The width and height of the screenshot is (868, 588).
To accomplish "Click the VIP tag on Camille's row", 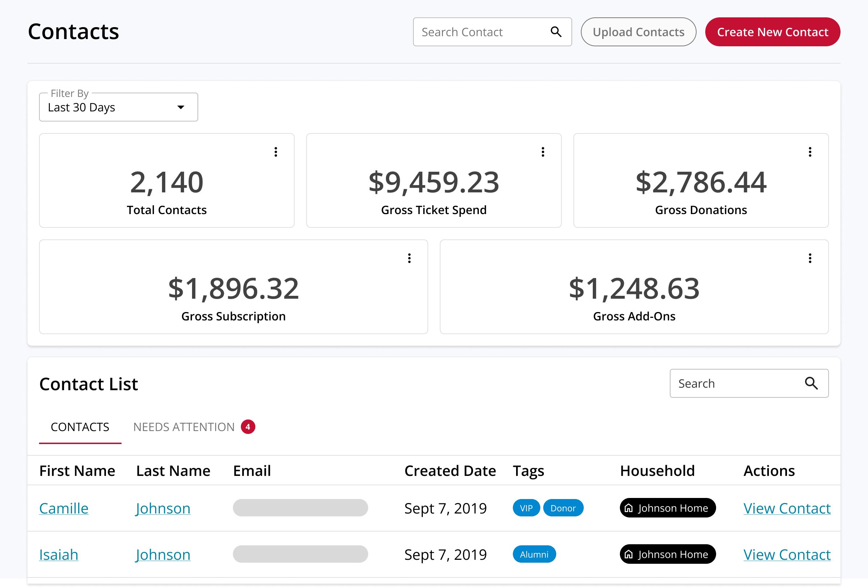I will [x=526, y=508].
